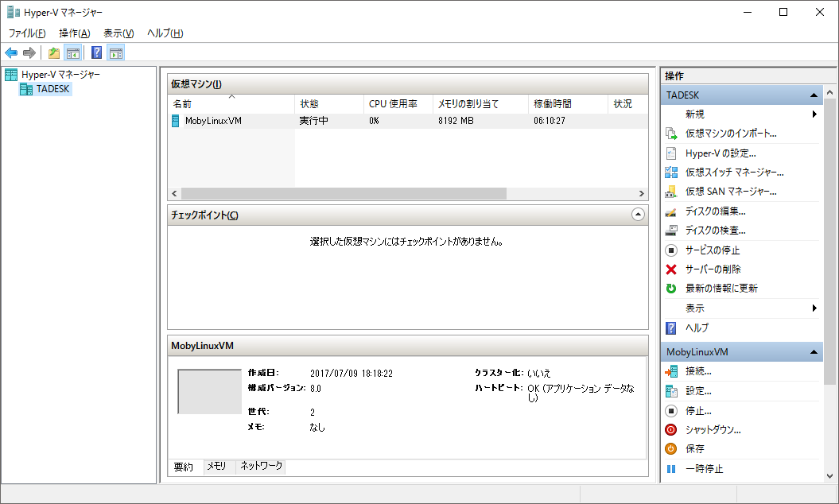839x504 pixels.
Task: Sort by メモリの割り当て column header
Action: [480, 104]
